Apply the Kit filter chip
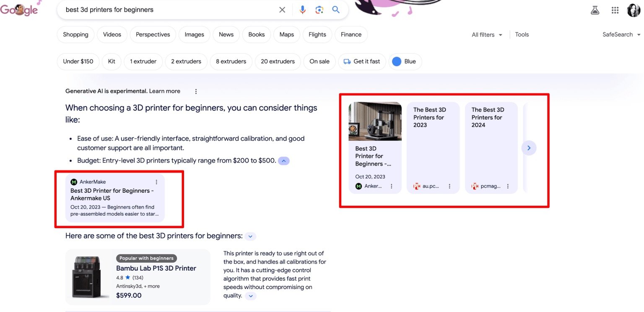644x312 pixels. coord(112,62)
